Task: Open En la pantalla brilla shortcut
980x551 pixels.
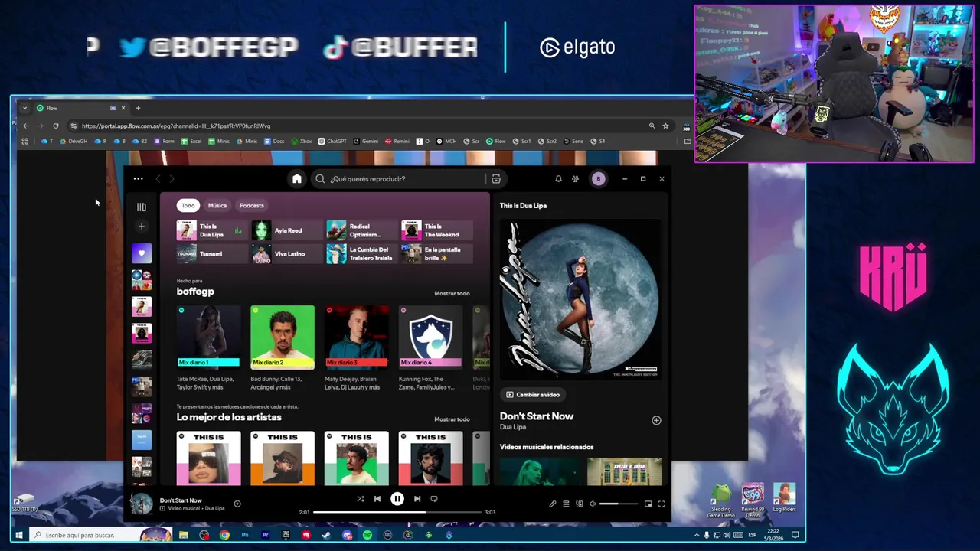Action: [436, 254]
